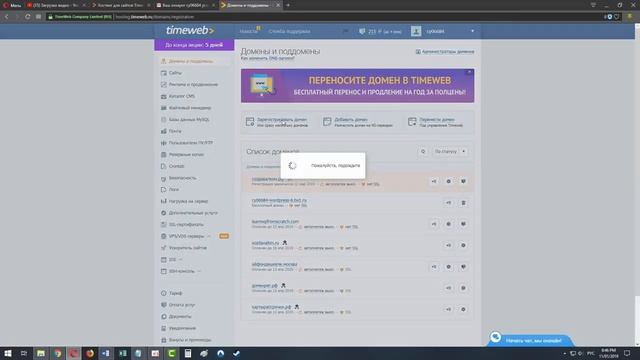Go back in the browser
Image resolution: width=640 pixels, height=360 pixels.
click(7, 17)
